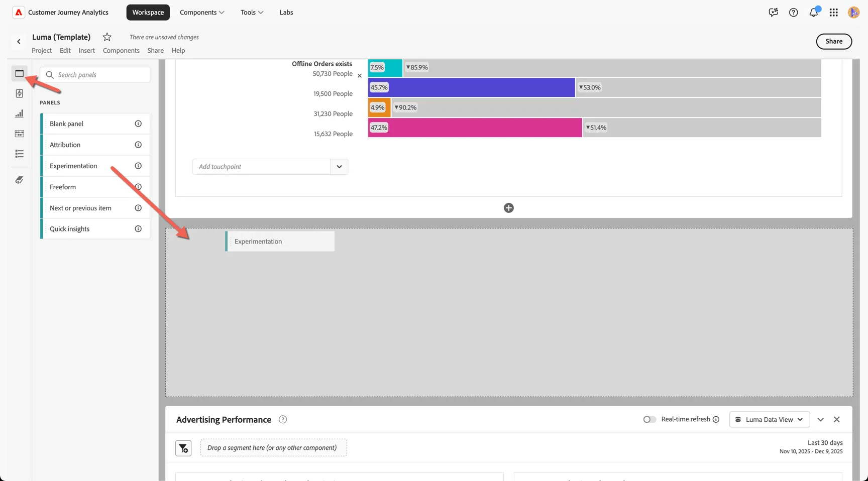This screenshot has height=481, width=868.
Task: Open the Panels tab in left rail
Action: (19, 73)
